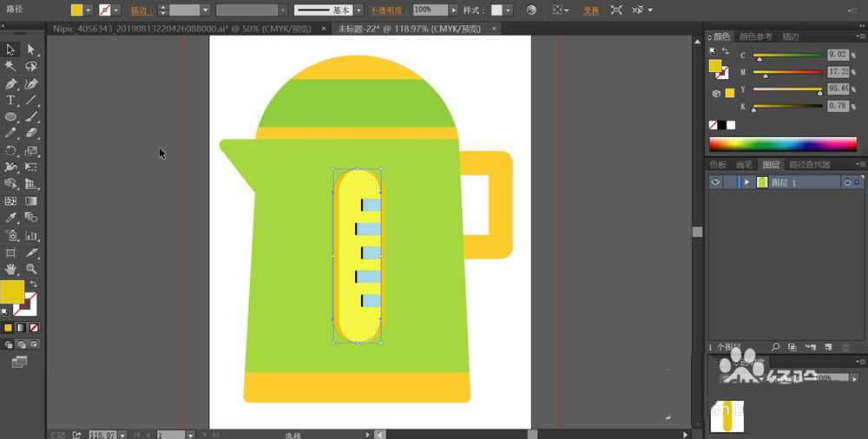The image size is (868, 439).
Task: Select the Ellipse shape tool
Action: [10, 117]
